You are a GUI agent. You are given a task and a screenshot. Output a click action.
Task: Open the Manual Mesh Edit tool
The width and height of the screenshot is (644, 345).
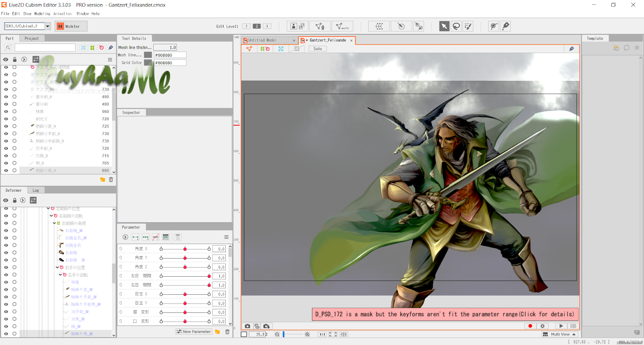[x=320, y=26]
